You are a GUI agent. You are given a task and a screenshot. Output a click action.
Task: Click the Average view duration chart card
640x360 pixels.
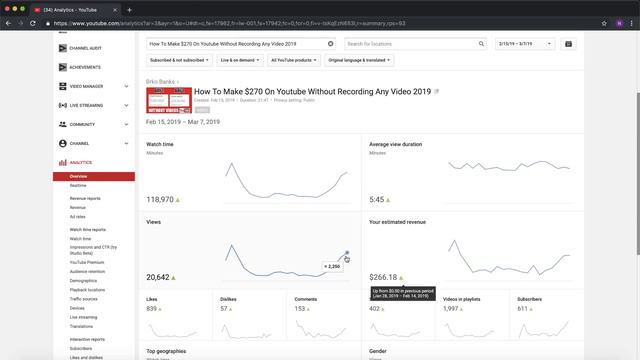473,173
